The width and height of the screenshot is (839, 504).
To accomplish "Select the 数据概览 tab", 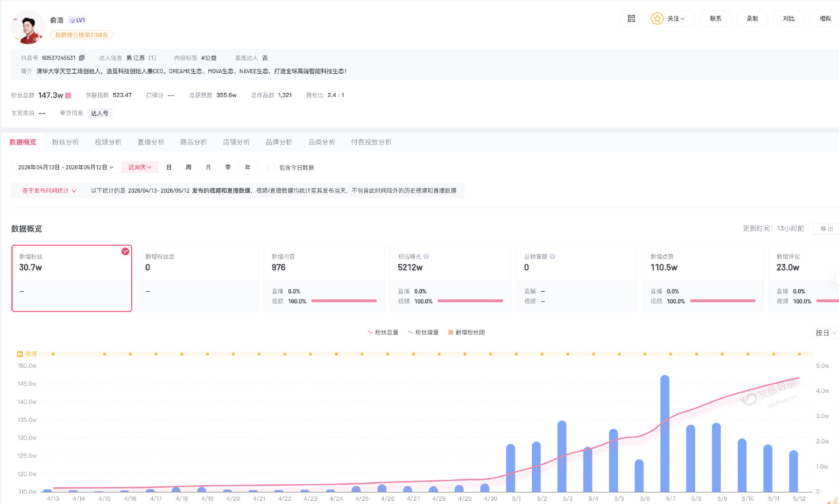I will [23, 142].
